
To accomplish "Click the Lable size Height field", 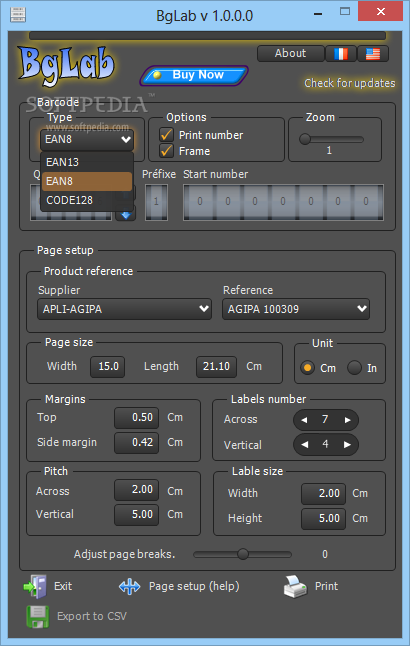I will point(323,519).
